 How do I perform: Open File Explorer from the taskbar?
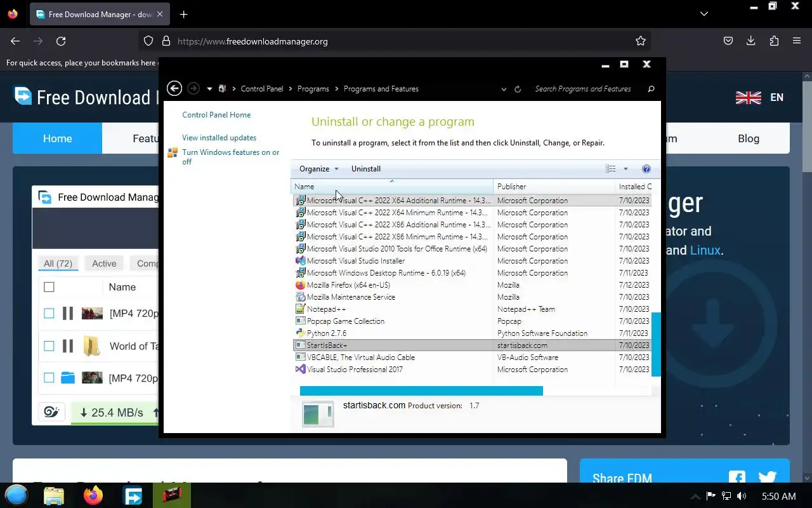tap(54, 495)
